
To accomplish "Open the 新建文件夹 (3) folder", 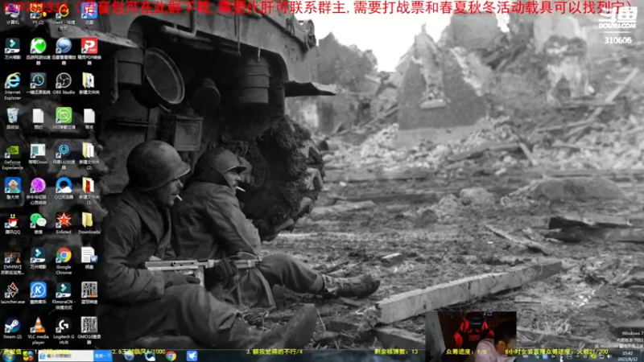I will [x=89, y=191].
